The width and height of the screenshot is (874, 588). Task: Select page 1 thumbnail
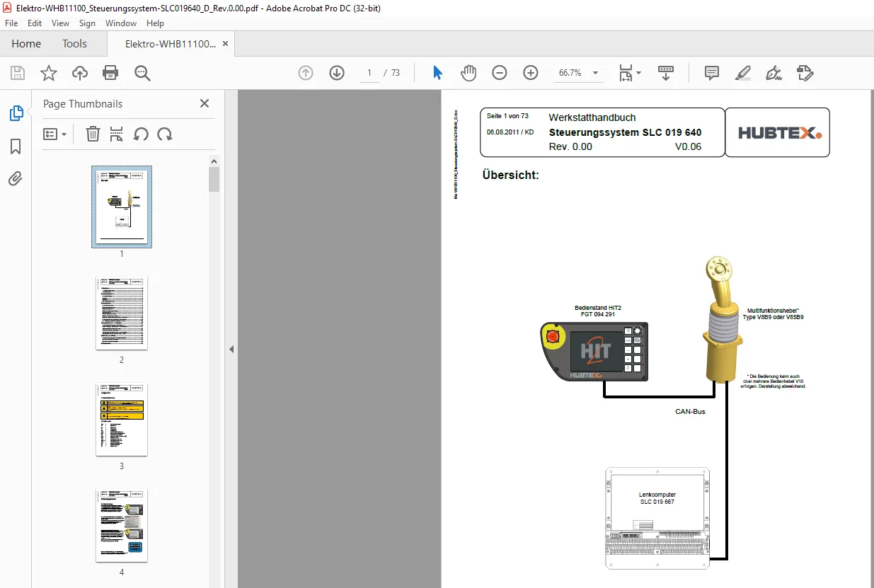(x=122, y=207)
